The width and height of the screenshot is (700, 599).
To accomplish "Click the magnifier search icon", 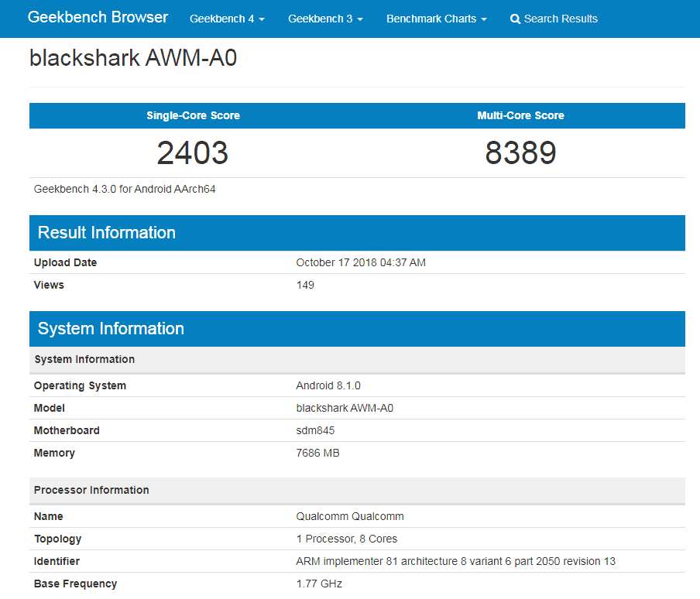I will [515, 19].
